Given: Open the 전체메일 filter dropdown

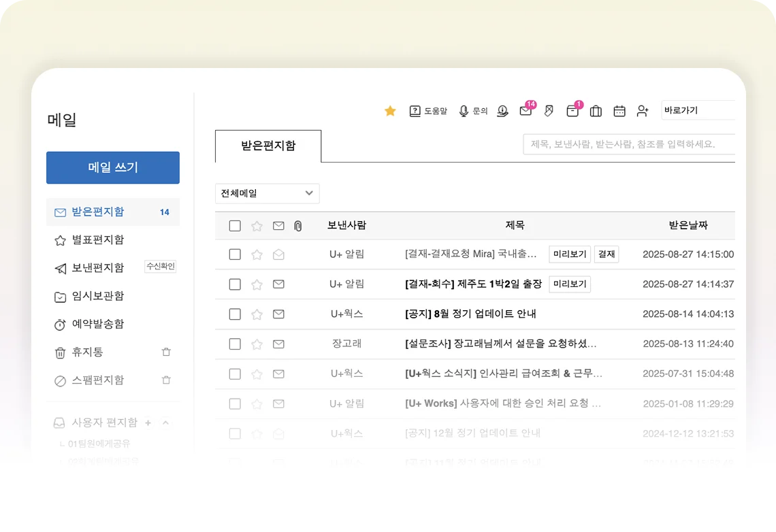Looking at the screenshot, I should tap(267, 193).
